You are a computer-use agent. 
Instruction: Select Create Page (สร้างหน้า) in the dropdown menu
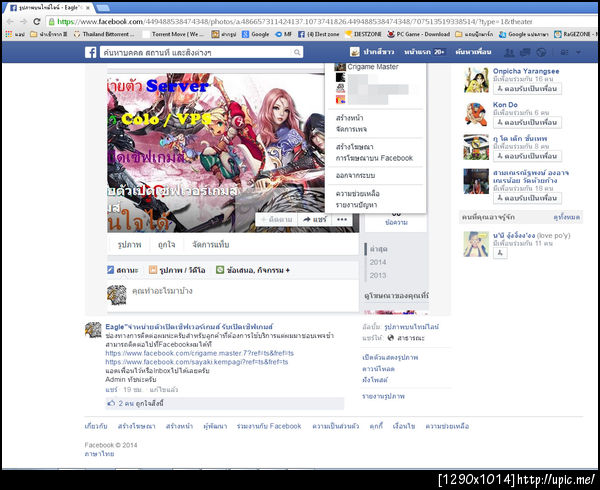tap(349, 118)
